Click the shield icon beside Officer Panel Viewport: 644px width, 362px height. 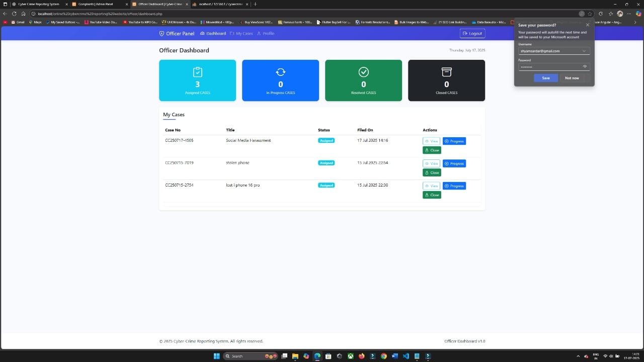(162, 34)
